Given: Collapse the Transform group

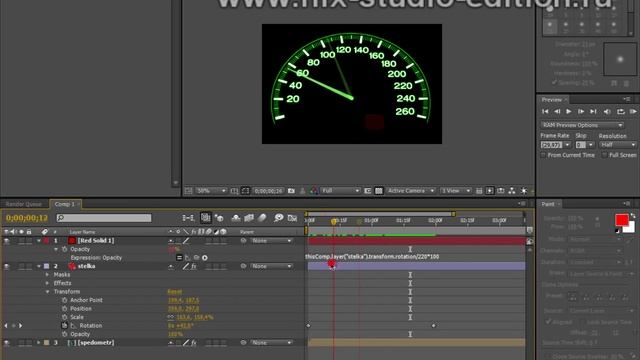Looking at the screenshot, I should tap(48, 292).
